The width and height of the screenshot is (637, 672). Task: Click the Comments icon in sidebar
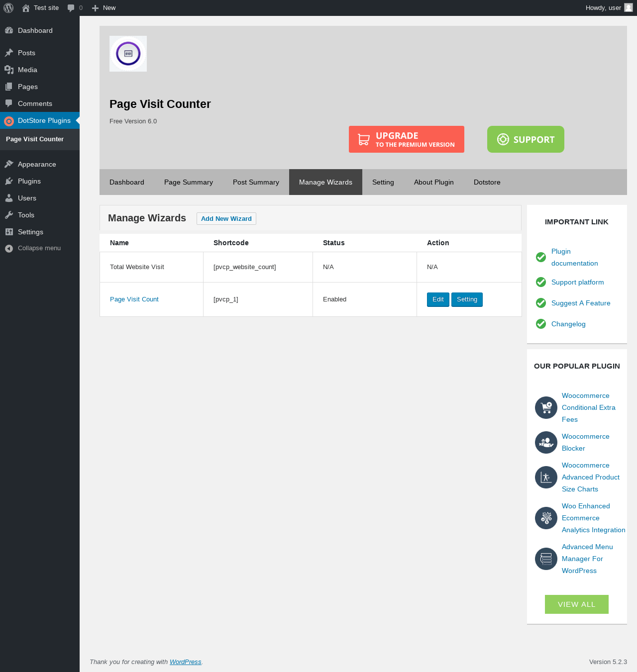point(9,103)
